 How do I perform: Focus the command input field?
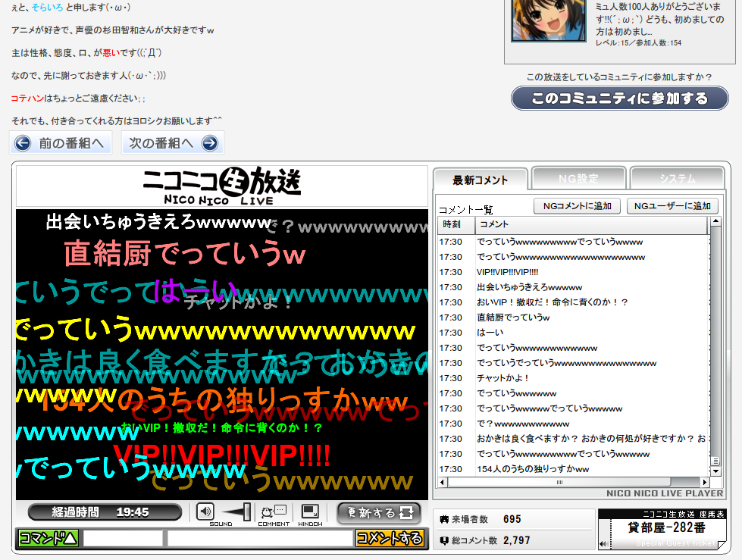(x=123, y=538)
